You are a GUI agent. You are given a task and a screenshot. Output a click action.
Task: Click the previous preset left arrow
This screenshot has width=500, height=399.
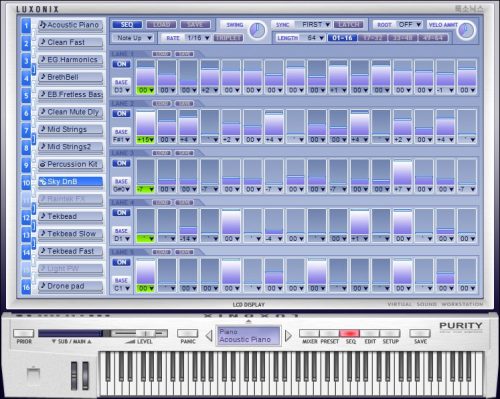(209, 336)
